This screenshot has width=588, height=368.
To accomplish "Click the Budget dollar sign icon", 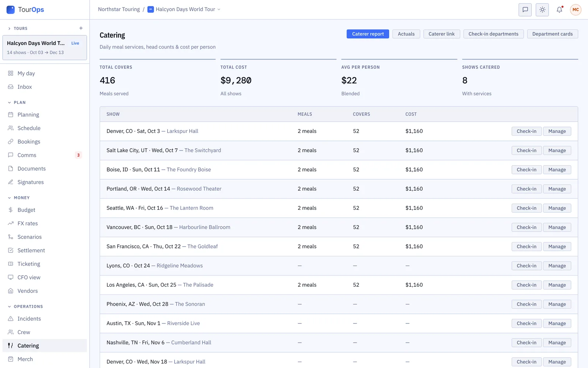I will coord(11,210).
